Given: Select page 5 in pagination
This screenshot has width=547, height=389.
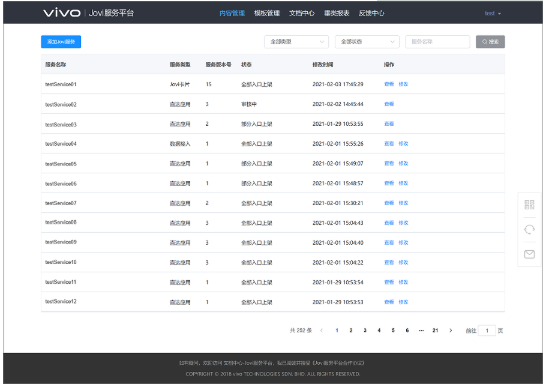Looking at the screenshot, I should point(393,330).
